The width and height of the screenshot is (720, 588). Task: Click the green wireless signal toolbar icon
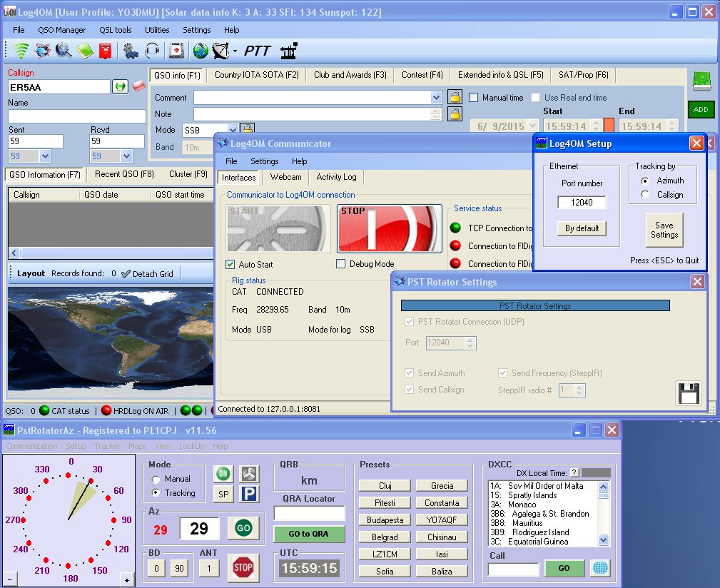tap(21, 51)
